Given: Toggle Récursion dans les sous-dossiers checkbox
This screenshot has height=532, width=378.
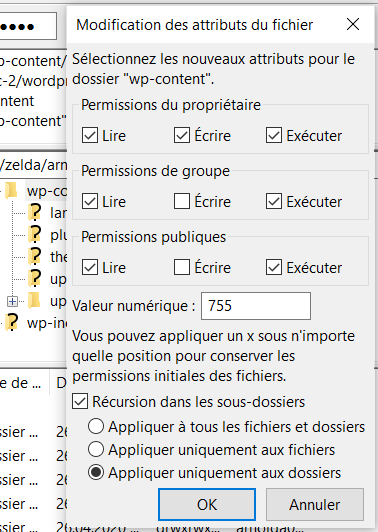Looking at the screenshot, I should 80,402.
